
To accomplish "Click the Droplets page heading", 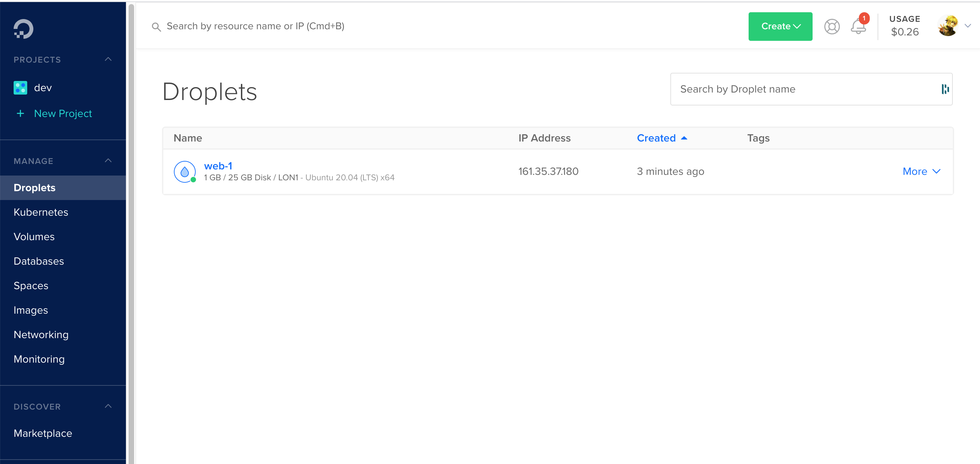I will tap(210, 92).
